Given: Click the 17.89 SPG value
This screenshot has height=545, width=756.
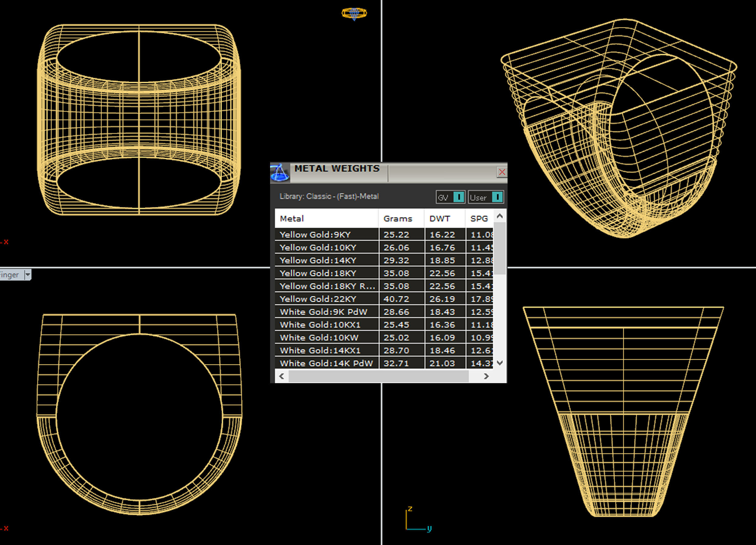Looking at the screenshot, I should (x=482, y=299).
